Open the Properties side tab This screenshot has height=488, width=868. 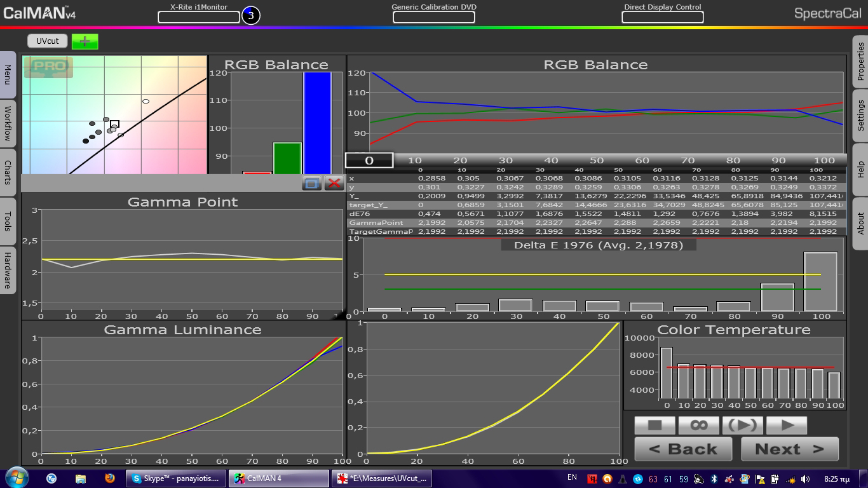click(860, 61)
